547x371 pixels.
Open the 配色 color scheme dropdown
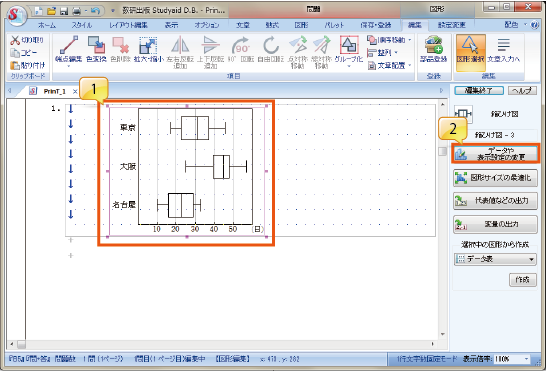(x=515, y=24)
